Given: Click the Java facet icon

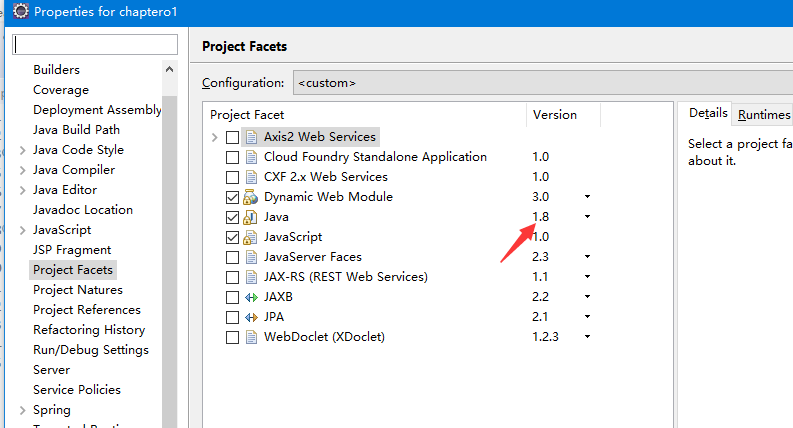Looking at the screenshot, I should (x=251, y=217).
